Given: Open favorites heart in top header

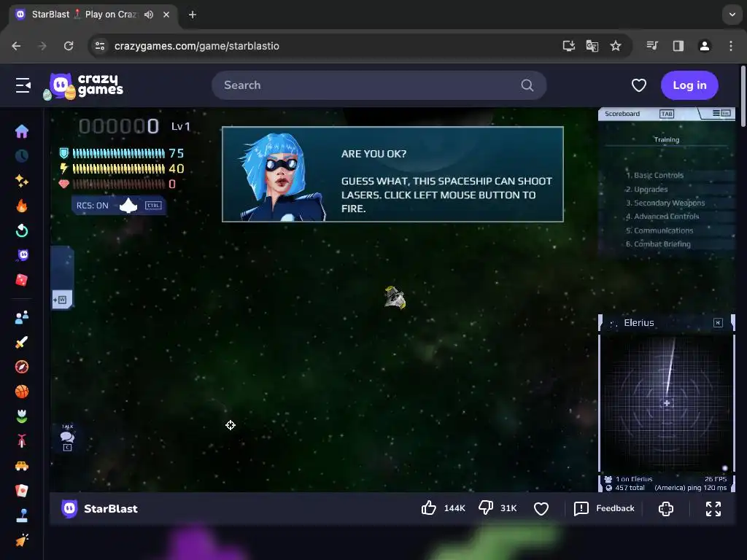Looking at the screenshot, I should [639, 85].
